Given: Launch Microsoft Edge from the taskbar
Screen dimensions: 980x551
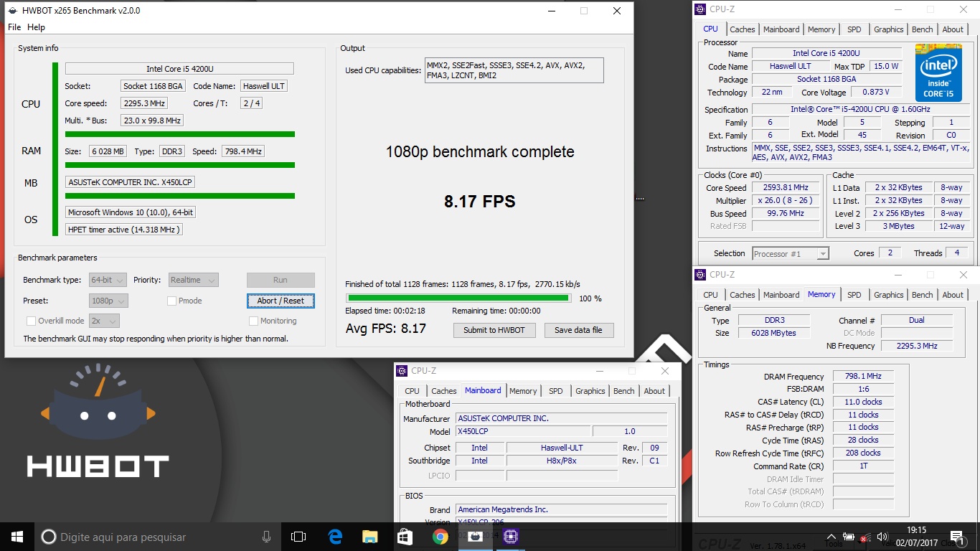Looking at the screenshot, I should click(x=335, y=537).
